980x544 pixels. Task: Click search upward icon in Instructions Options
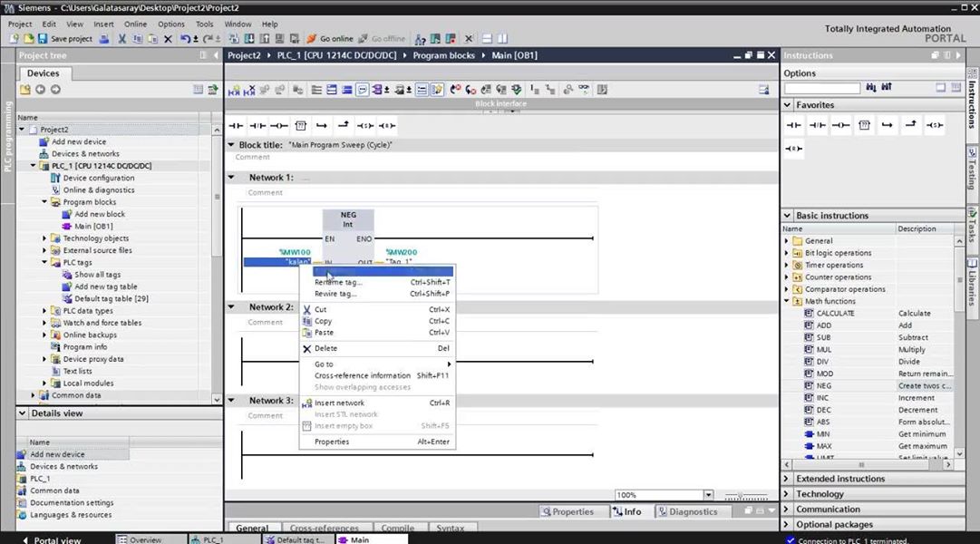click(x=887, y=88)
